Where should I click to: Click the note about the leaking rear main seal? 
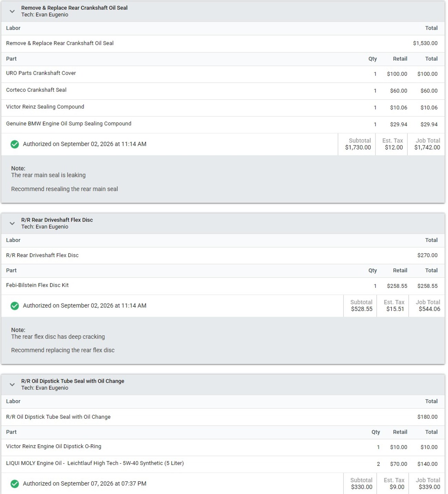click(x=48, y=175)
